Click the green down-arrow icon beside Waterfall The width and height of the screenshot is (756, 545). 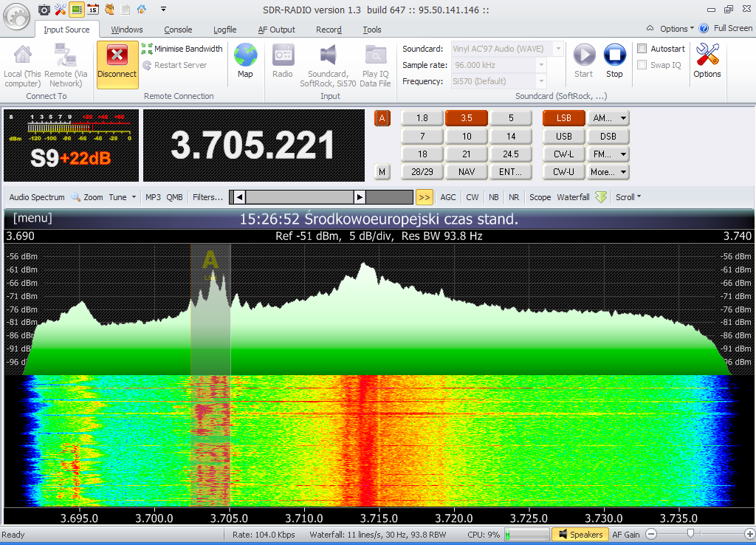pos(601,197)
